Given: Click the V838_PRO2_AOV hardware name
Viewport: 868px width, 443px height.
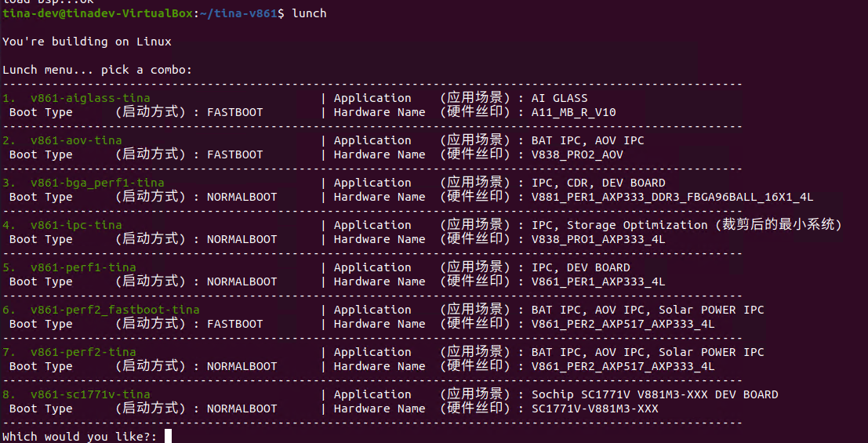Looking at the screenshot, I should (576, 154).
